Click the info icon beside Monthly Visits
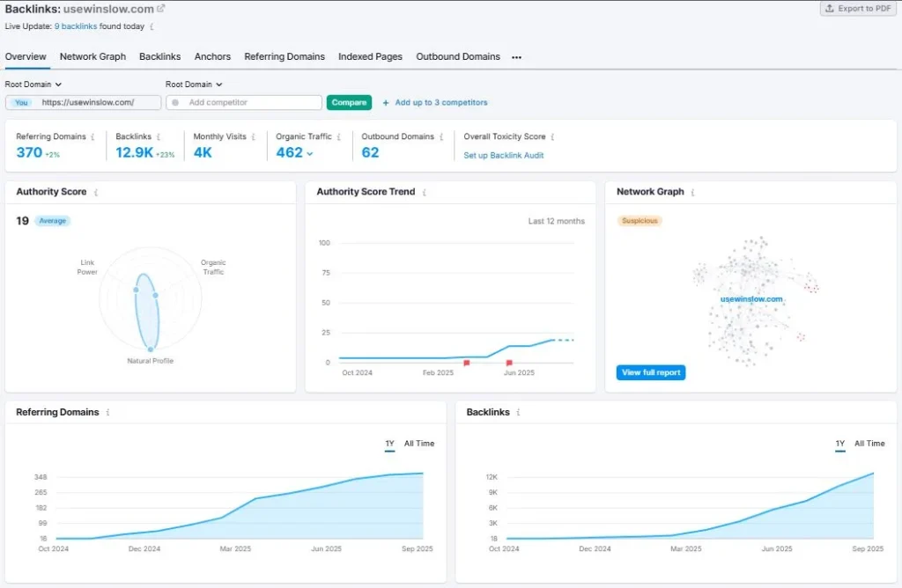Screen dimensions: 902x588 click(x=253, y=136)
